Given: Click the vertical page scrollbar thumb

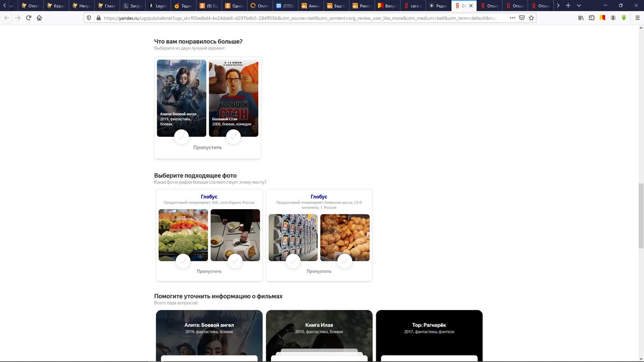Looking at the screenshot, I should [641, 216].
